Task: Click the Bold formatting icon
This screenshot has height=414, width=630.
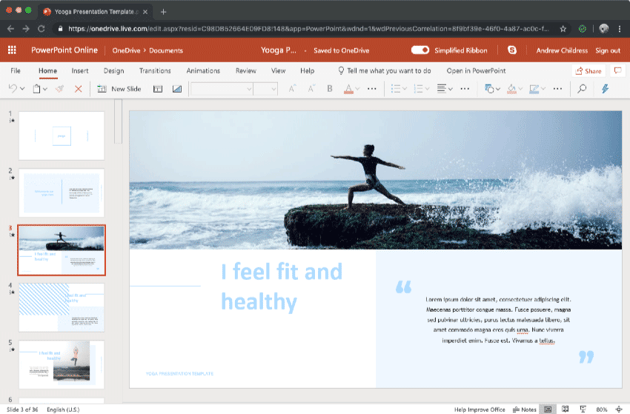Action: click(330, 89)
